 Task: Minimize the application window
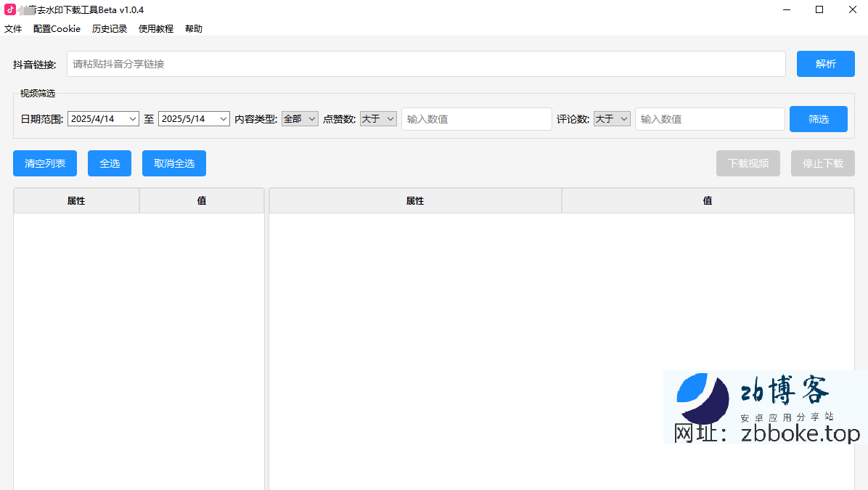tap(787, 9)
